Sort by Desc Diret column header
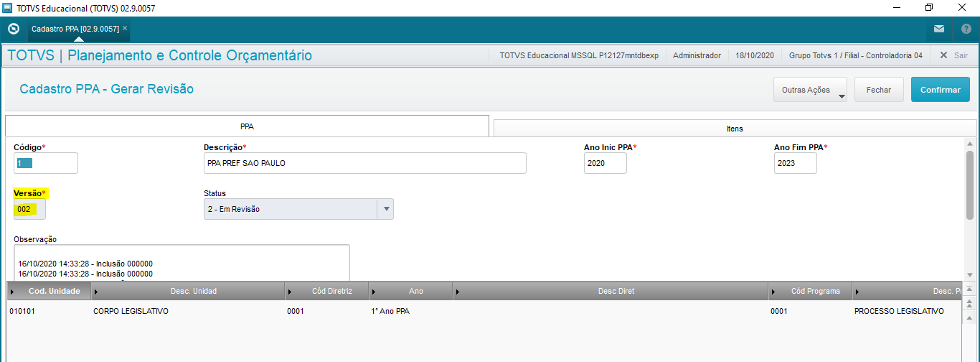 (610, 291)
